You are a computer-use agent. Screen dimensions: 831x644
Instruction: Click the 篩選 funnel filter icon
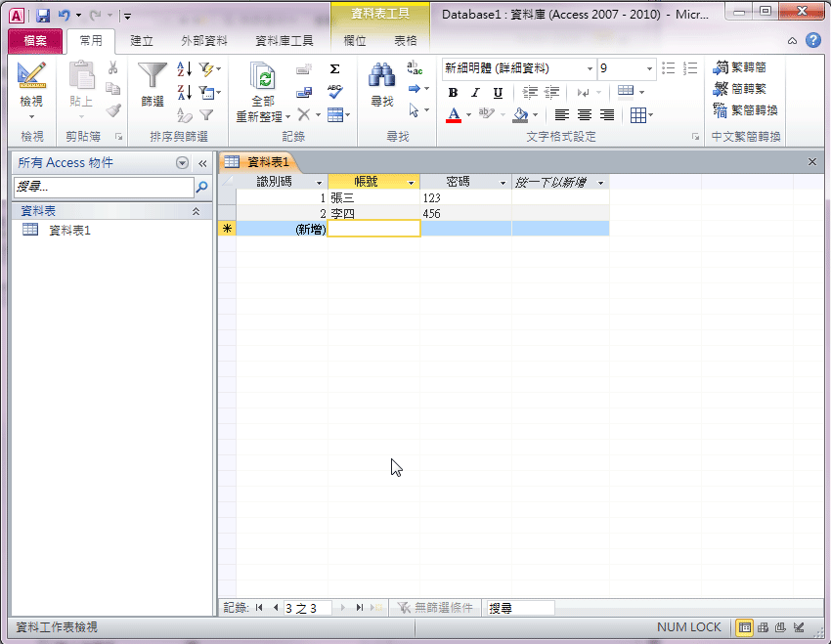tap(153, 82)
